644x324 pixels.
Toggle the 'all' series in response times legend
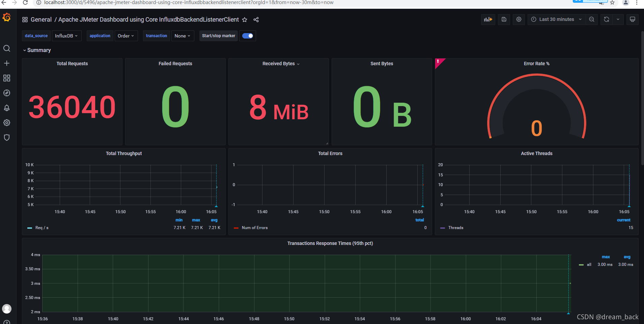tap(589, 265)
